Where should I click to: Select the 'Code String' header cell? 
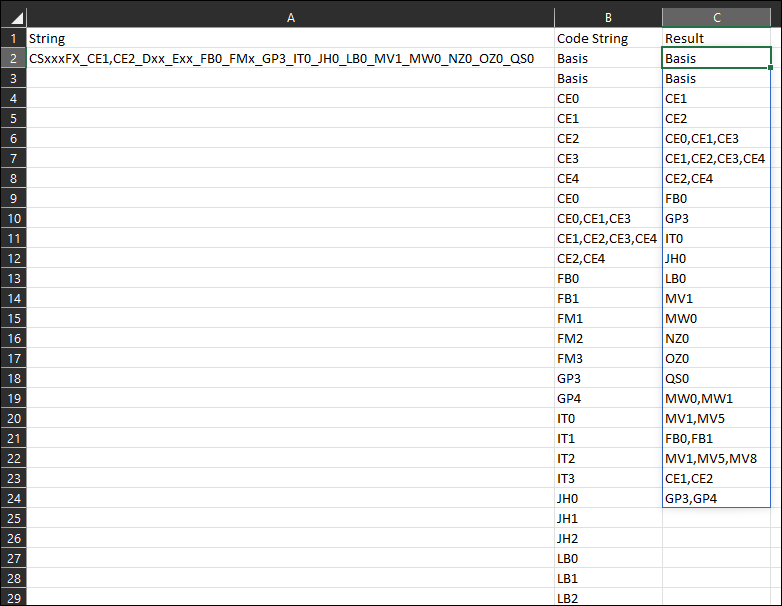[x=608, y=38]
